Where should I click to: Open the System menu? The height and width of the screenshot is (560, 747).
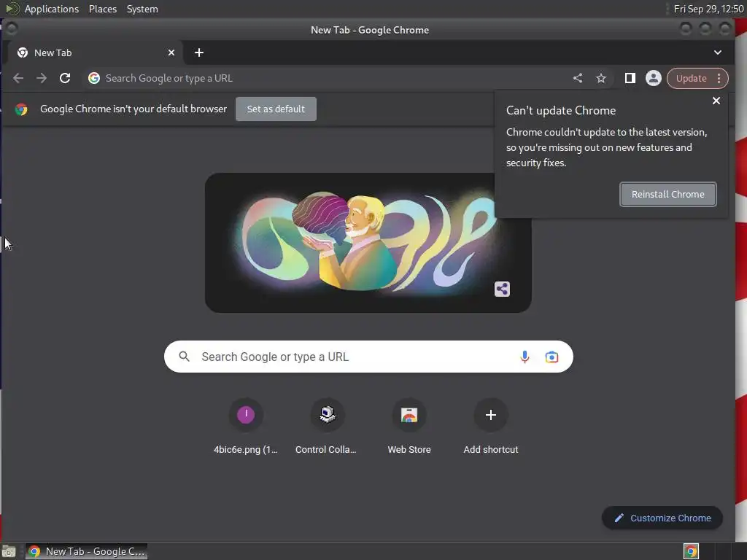(x=142, y=9)
